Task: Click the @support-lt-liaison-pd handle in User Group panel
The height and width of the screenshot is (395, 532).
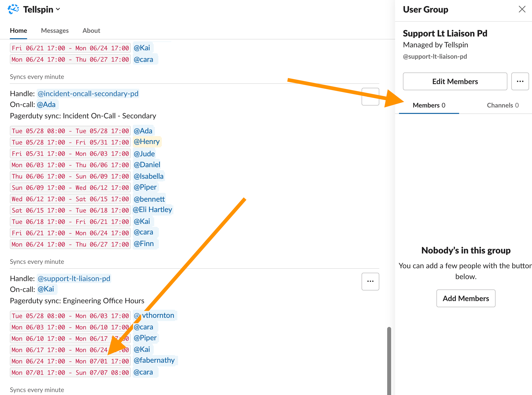Action: coord(435,56)
